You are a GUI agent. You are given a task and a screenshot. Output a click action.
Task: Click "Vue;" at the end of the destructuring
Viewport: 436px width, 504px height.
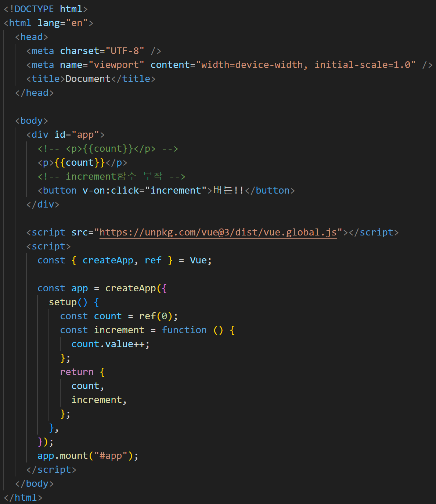[201, 260]
